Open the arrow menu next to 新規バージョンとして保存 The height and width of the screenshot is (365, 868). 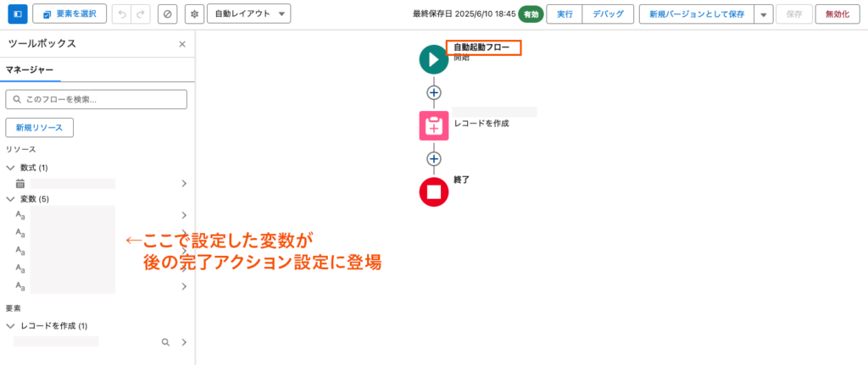pos(764,14)
